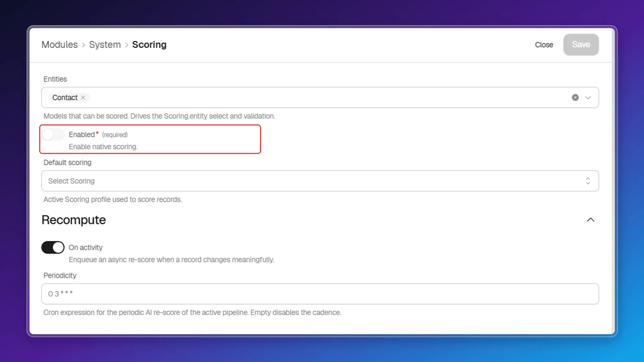The width and height of the screenshot is (644, 362).
Task: Collapse the Recompute section
Action: 591,220
